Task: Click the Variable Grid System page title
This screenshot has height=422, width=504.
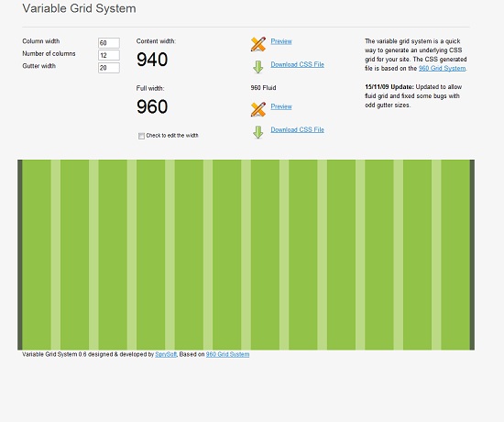Action: (79, 8)
